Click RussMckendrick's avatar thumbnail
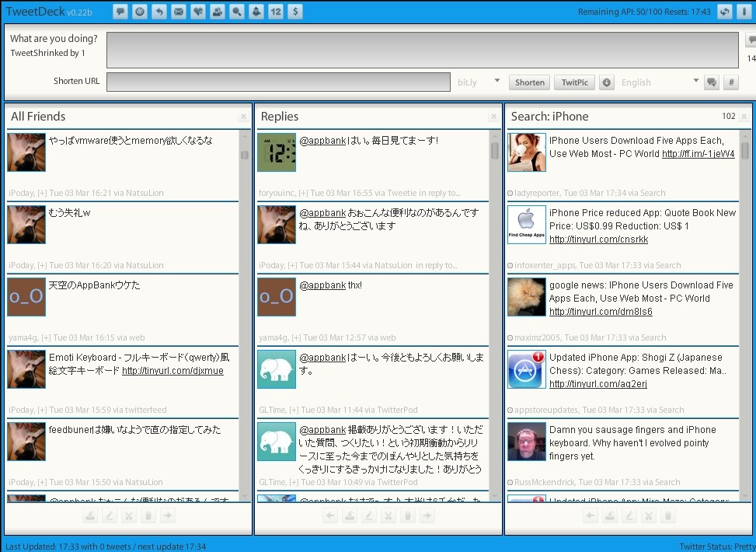The image size is (756, 552). pyautogui.click(x=527, y=442)
